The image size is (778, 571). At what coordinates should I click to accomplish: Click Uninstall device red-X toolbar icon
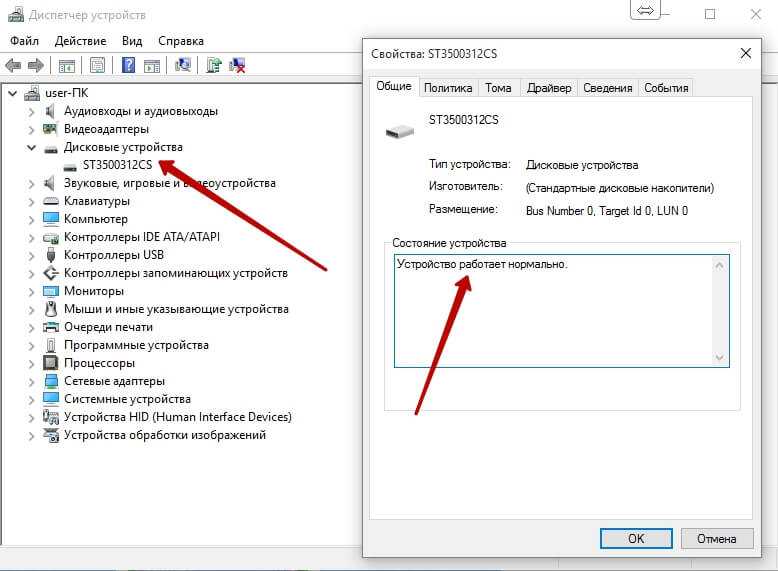pos(238,65)
